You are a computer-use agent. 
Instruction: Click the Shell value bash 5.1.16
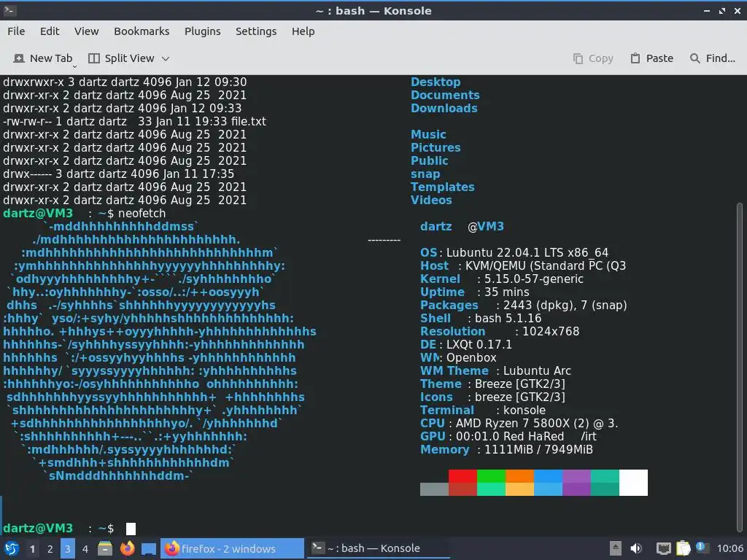508,318
